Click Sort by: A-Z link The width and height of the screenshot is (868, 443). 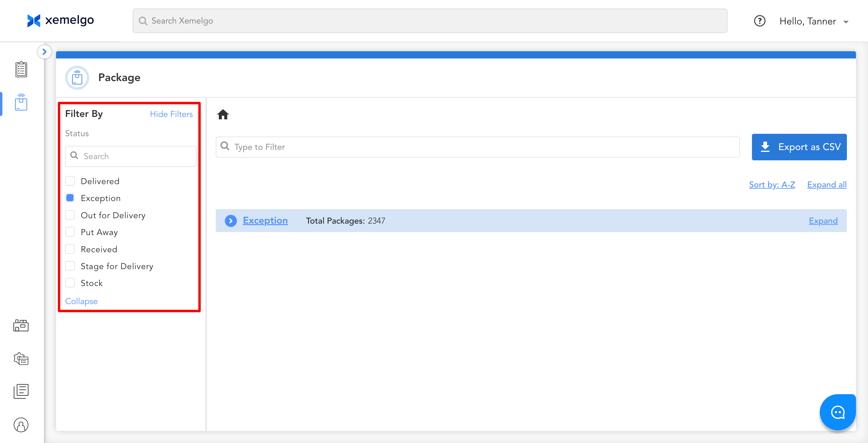coord(772,185)
